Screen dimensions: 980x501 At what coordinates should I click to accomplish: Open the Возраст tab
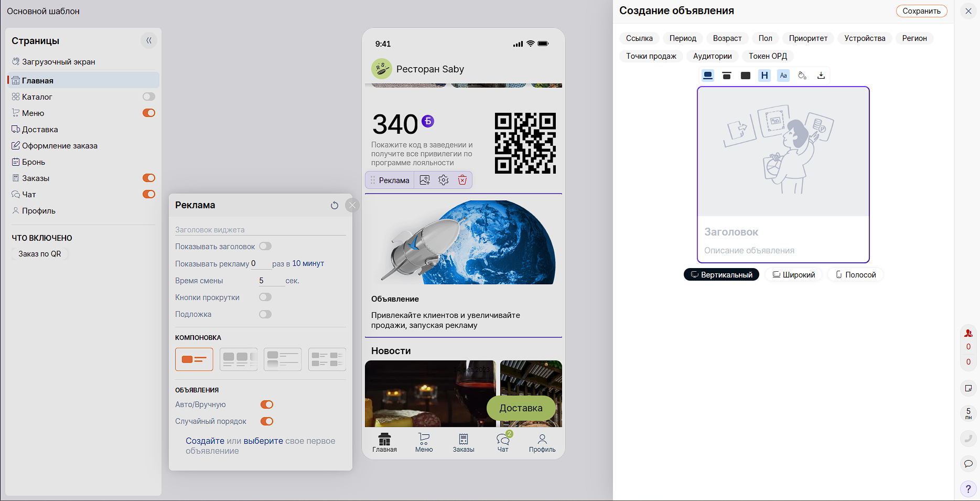pos(727,38)
